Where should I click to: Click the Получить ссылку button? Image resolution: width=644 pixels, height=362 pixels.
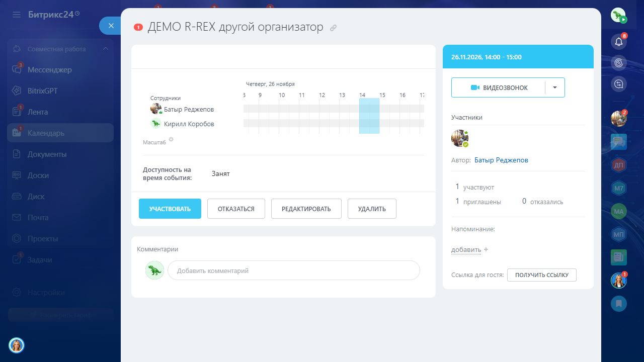tap(542, 275)
